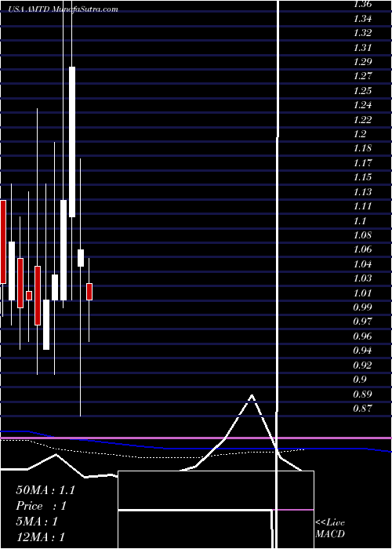Click the 1.13 price axis label
Viewport: 392px width, 549px height.
362,191
